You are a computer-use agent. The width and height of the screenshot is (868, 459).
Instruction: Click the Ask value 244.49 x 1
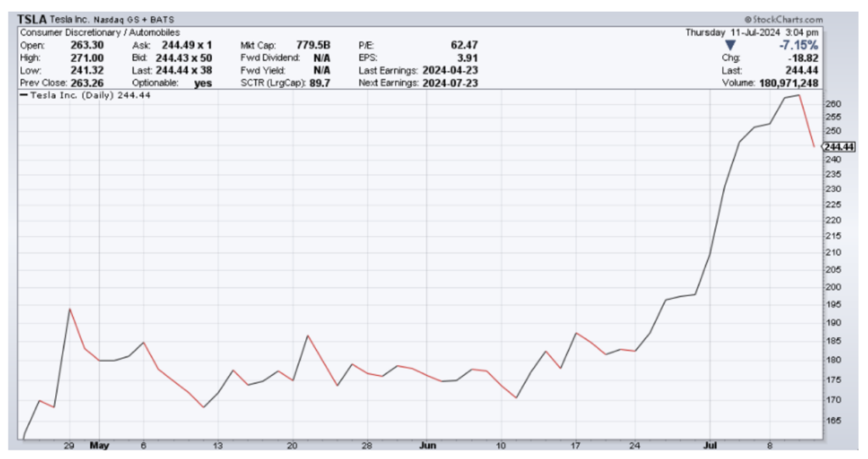coord(186,46)
